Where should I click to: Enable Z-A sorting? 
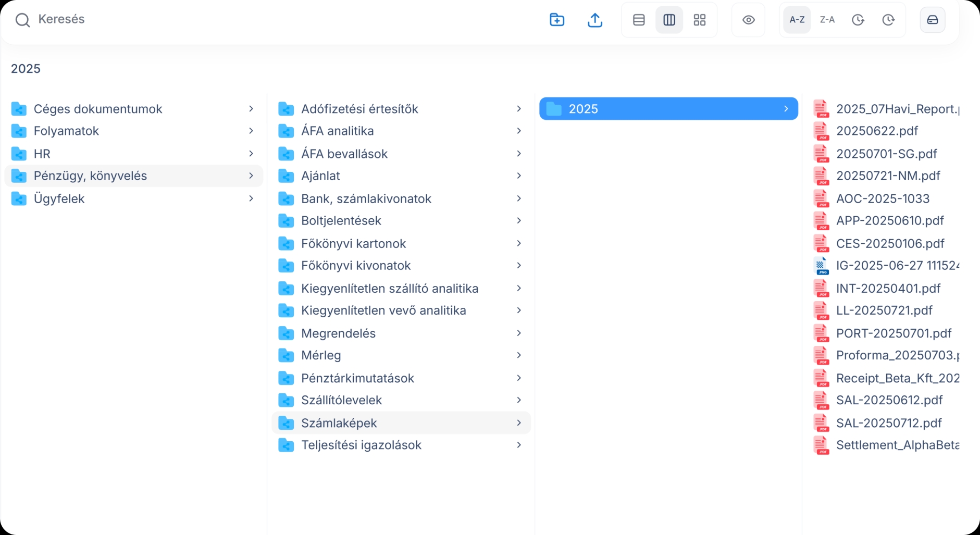tap(827, 19)
